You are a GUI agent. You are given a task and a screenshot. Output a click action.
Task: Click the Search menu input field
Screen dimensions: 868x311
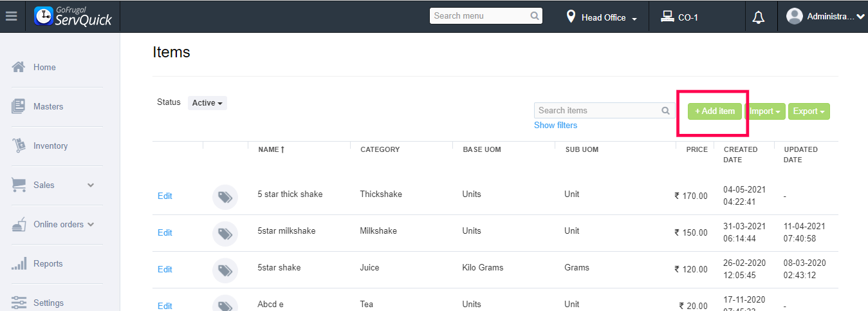pos(480,16)
